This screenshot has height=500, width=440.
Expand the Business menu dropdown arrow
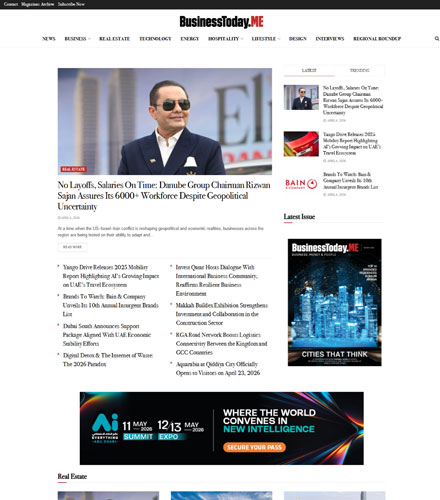(x=89, y=39)
